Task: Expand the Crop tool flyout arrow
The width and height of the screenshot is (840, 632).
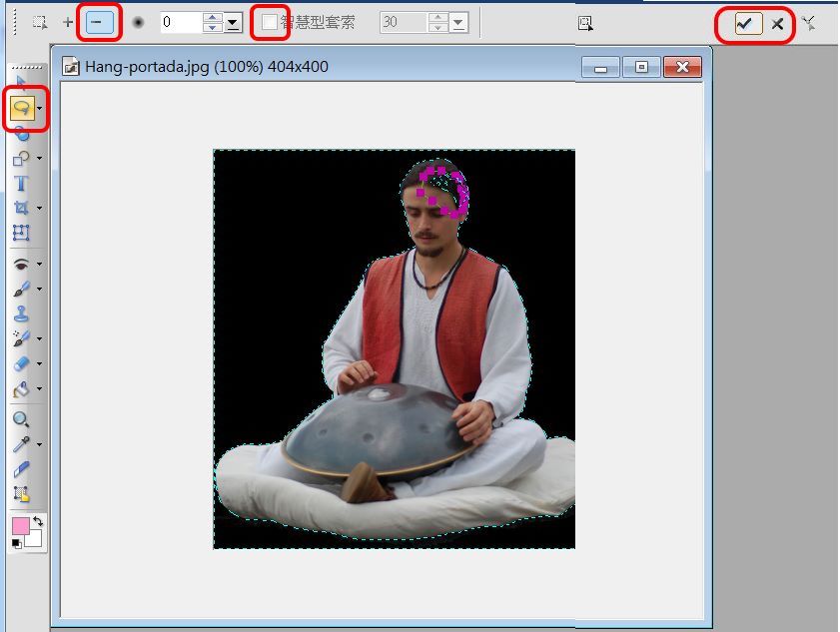Action: tap(40, 208)
